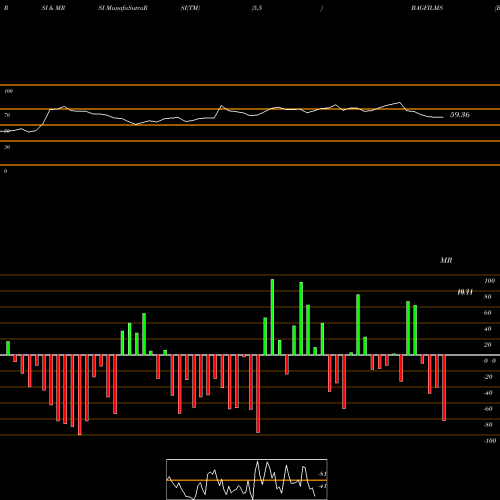This screenshot has width=500, height=500.
Task: Click the MR chart title label
Action: coord(446,260)
